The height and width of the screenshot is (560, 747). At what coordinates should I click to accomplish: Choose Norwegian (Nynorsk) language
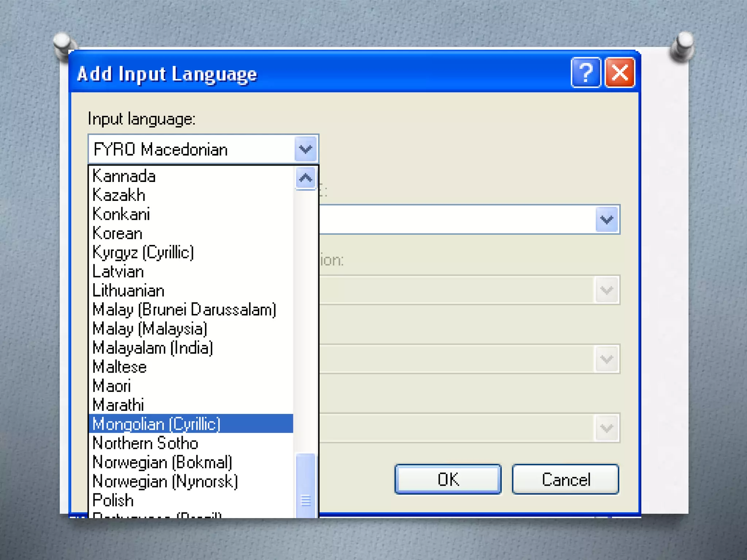click(165, 481)
